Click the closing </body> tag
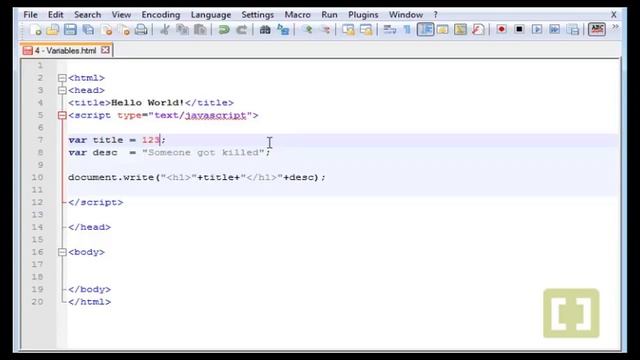 click(x=89, y=289)
